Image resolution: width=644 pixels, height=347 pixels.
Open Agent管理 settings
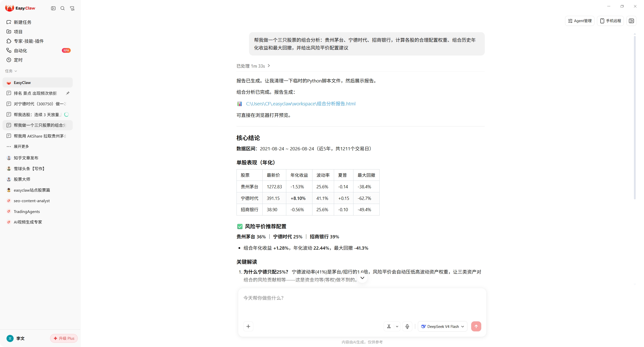tap(580, 21)
